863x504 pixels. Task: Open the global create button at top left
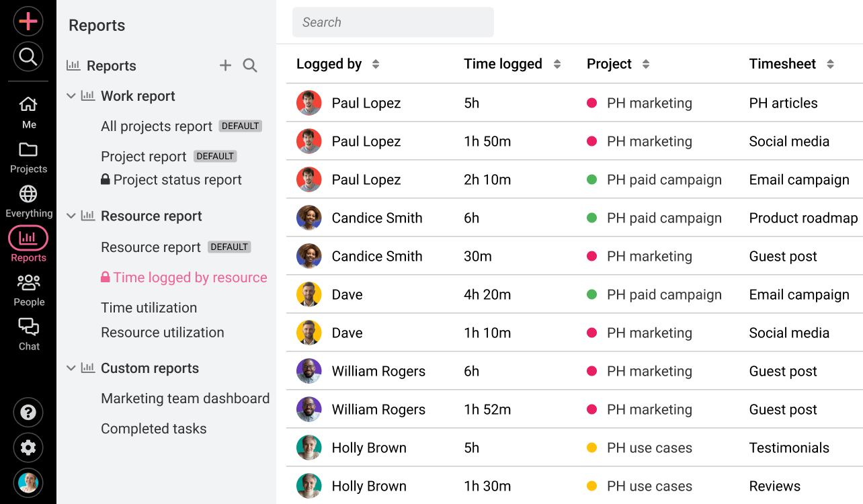[x=28, y=21]
